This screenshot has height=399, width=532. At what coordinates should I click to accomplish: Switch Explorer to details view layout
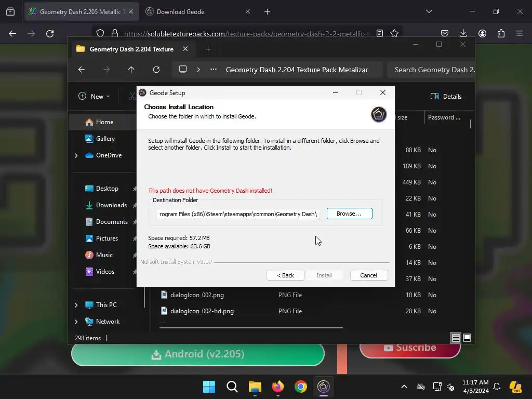click(x=456, y=338)
